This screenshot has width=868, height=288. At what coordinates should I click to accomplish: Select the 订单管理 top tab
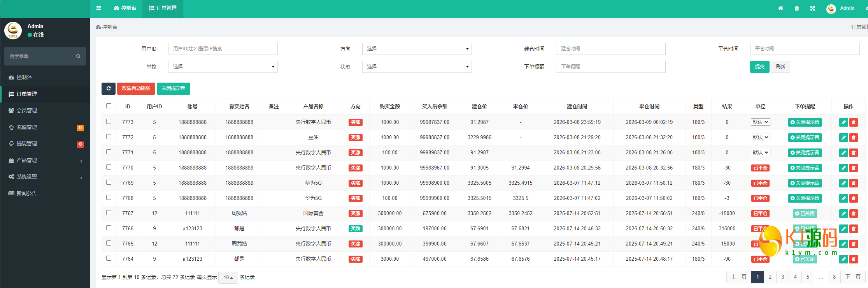[x=163, y=8]
